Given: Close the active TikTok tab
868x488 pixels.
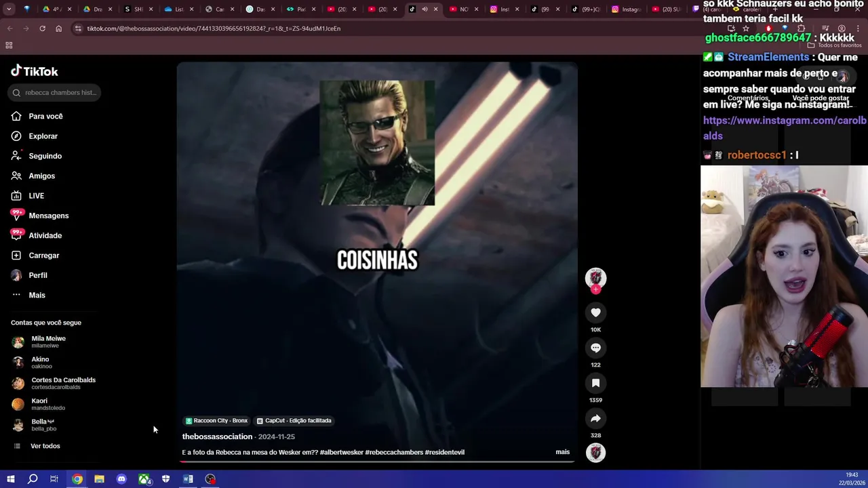Looking at the screenshot, I should pos(436,9).
